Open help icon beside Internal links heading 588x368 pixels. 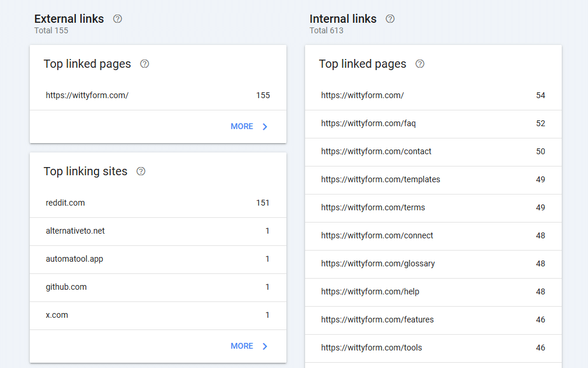tap(390, 19)
